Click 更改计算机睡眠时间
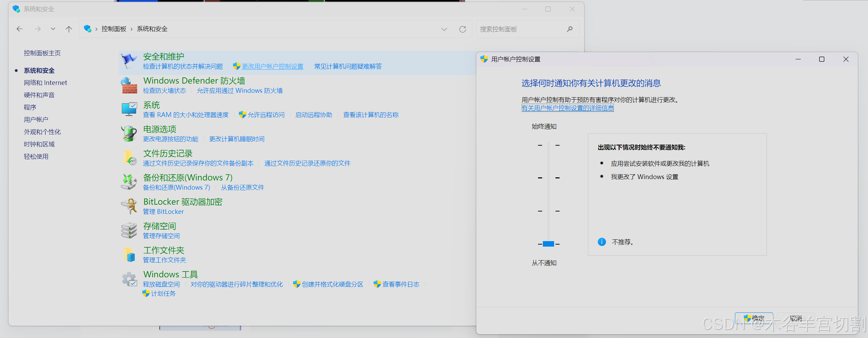Screen dimensions: 868x338 pyautogui.click(x=237, y=139)
